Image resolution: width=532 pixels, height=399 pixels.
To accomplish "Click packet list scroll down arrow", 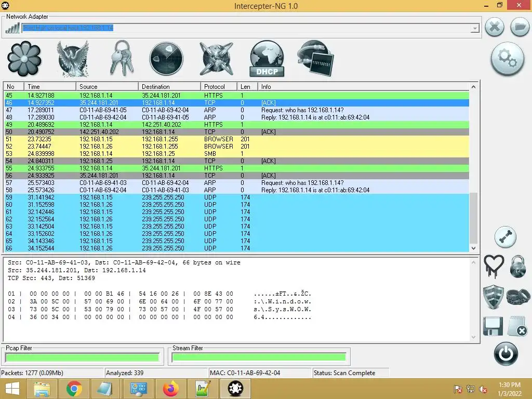I will click(x=473, y=248).
